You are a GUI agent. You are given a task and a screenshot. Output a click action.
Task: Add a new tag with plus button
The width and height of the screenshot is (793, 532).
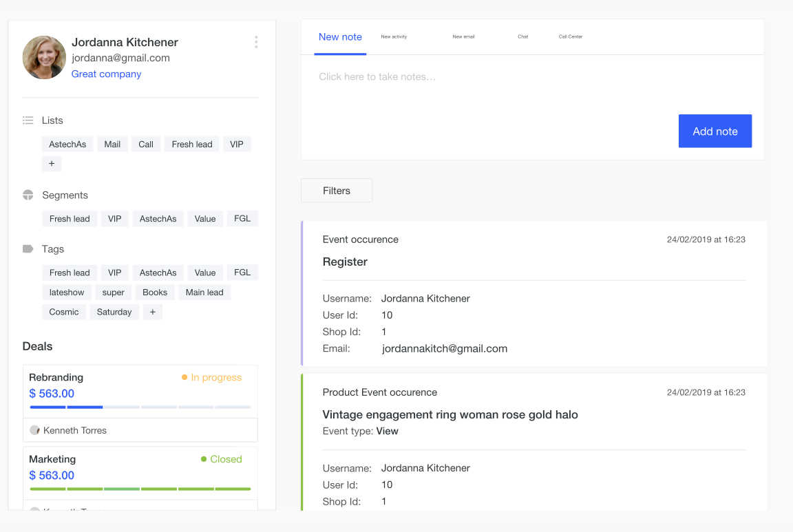tap(153, 312)
